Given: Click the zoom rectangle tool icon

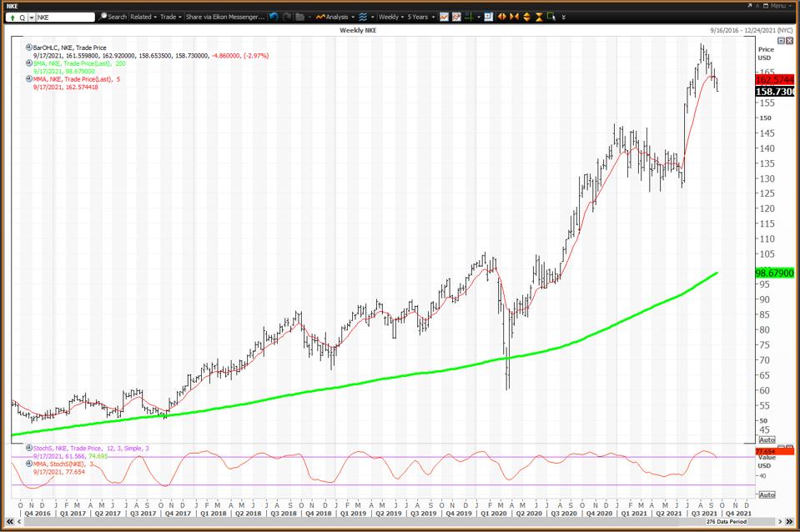Looking at the screenshot, I should (552, 17).
